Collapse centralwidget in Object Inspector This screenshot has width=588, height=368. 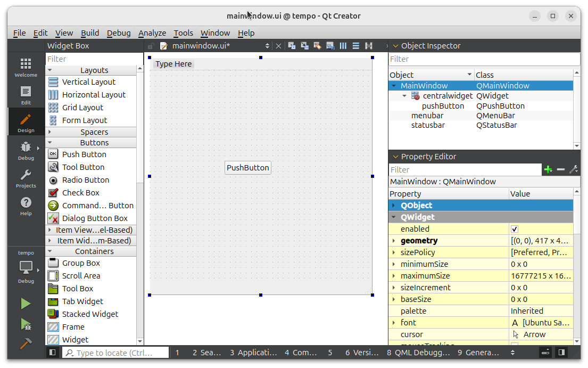click(x=404, y=96)
